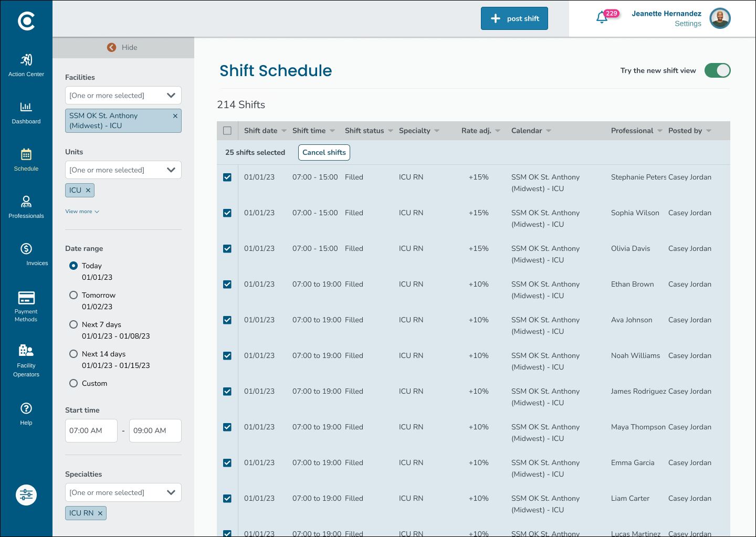The height and width of the screenshot is (537, 756).
Task: Uncheck the Emma Garcia shift row
Action: pyautogui.click(x=227, y=463)
